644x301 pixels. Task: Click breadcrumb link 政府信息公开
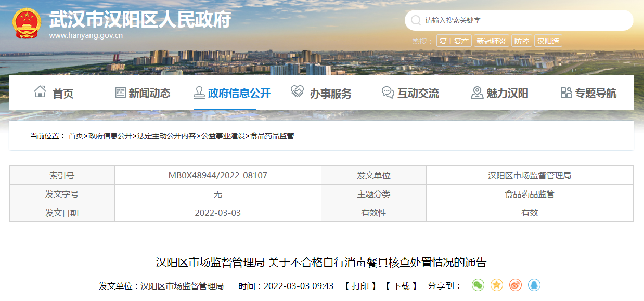click(110, 136)
